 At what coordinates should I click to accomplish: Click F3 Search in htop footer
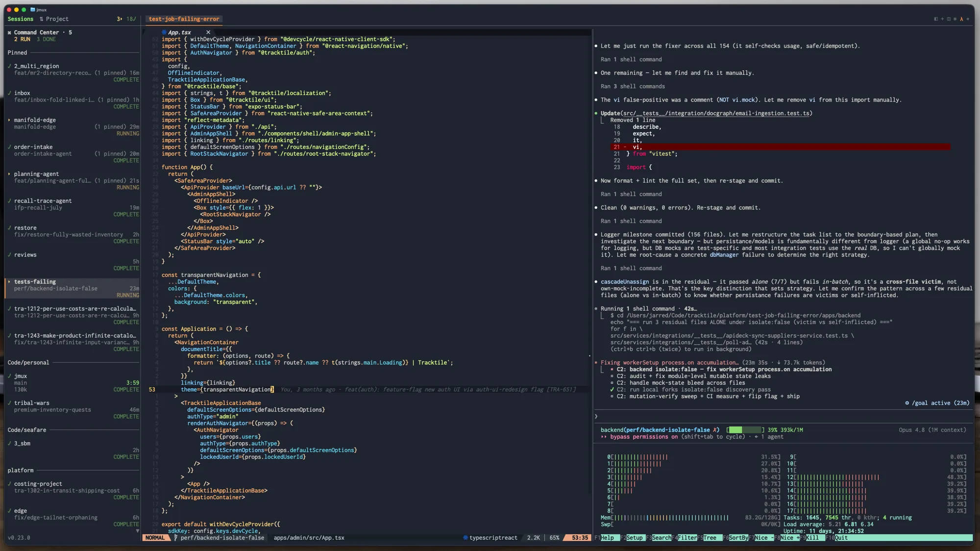(658, 538)
